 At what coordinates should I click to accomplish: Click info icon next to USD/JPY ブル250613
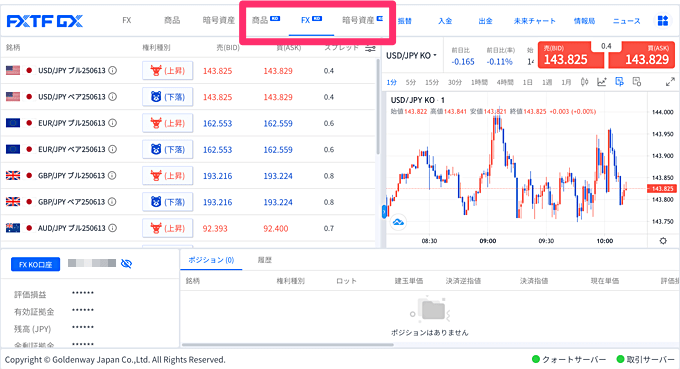112,70
